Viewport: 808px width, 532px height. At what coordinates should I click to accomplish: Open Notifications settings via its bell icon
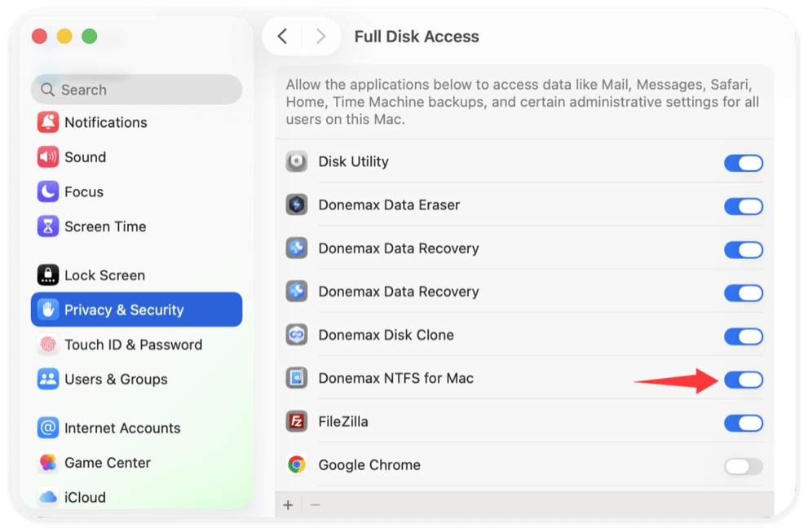coord(47,122)
